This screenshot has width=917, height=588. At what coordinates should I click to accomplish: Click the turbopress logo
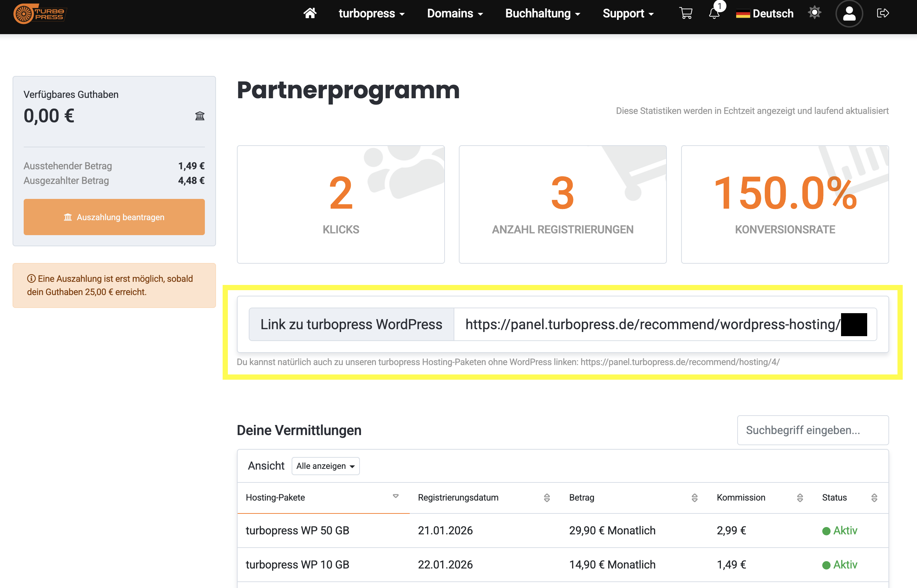coord(40,14)
